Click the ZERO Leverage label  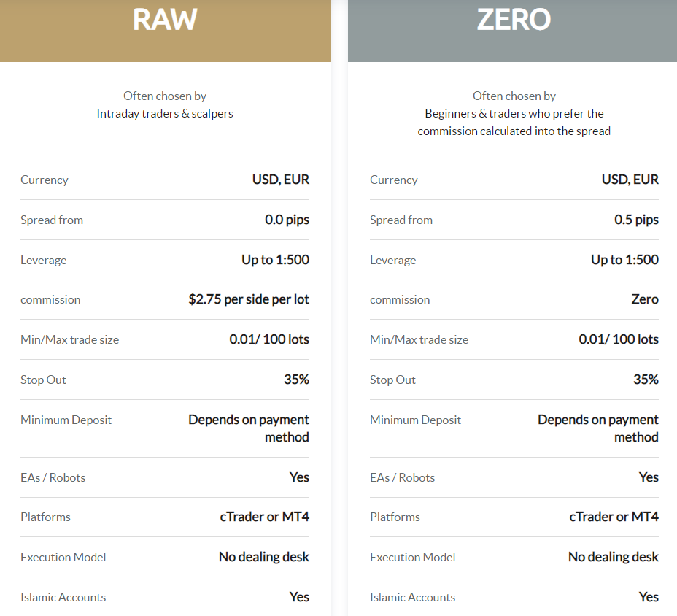[x=393, y=260]
